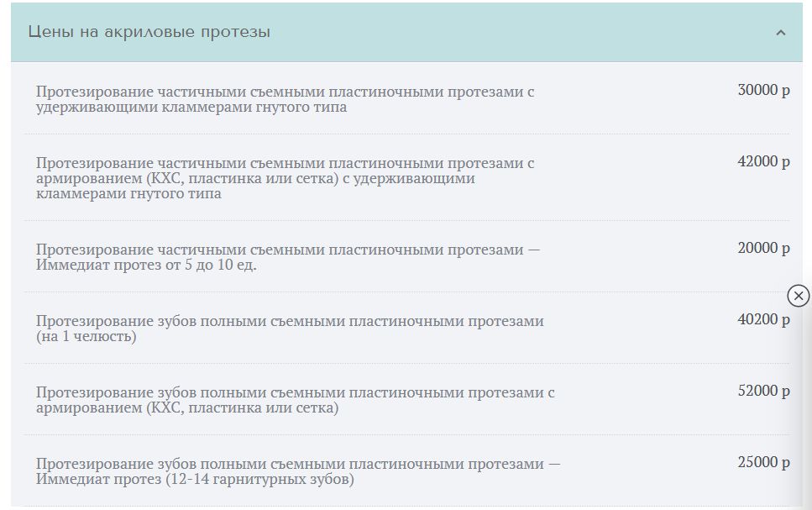The width and height of the screenshot is (812, 510).
Task: Click 'удерживающими кламмерами гнутого типа' text in first row
Action: click(x=191, y=108)
